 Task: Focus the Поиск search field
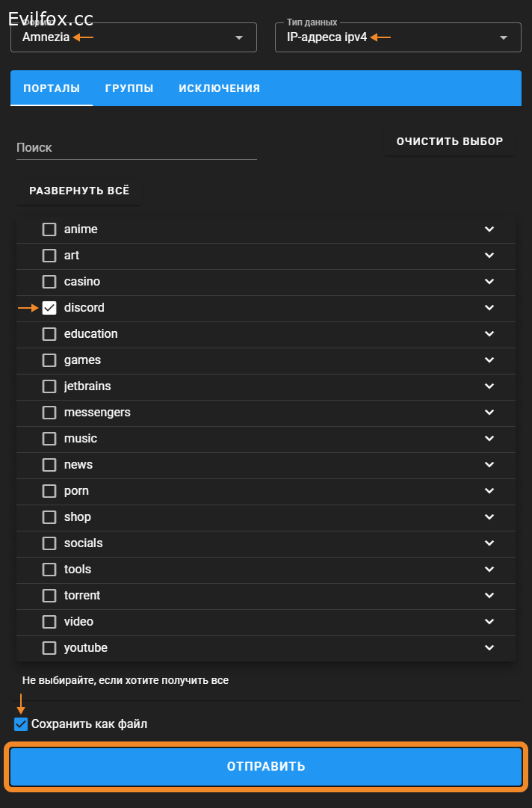tap(136, 148)
